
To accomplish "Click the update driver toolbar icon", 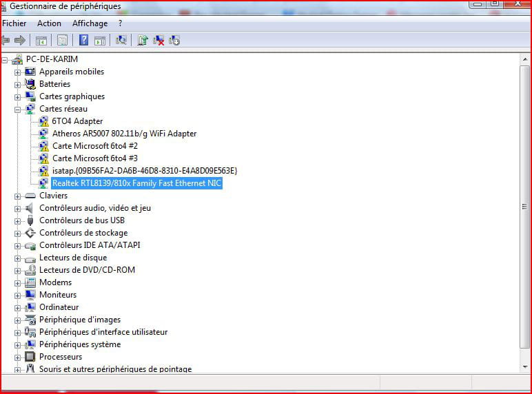I will (x=143, y=41).
